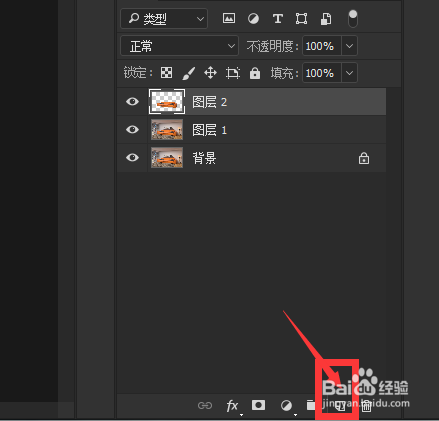Lock all padlock icon in 锁定 row
Image resolution: width=439 pixels, height=421 pixels.
[x=255, y=73]
